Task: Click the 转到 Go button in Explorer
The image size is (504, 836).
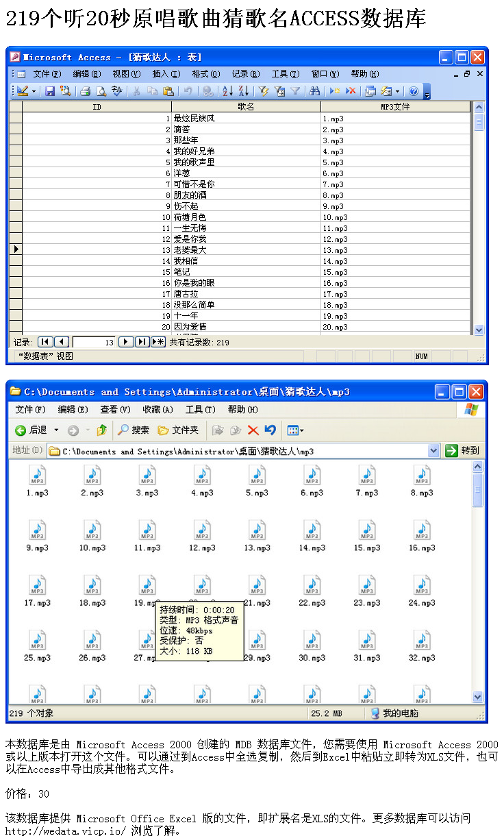Action: point(462,451)
